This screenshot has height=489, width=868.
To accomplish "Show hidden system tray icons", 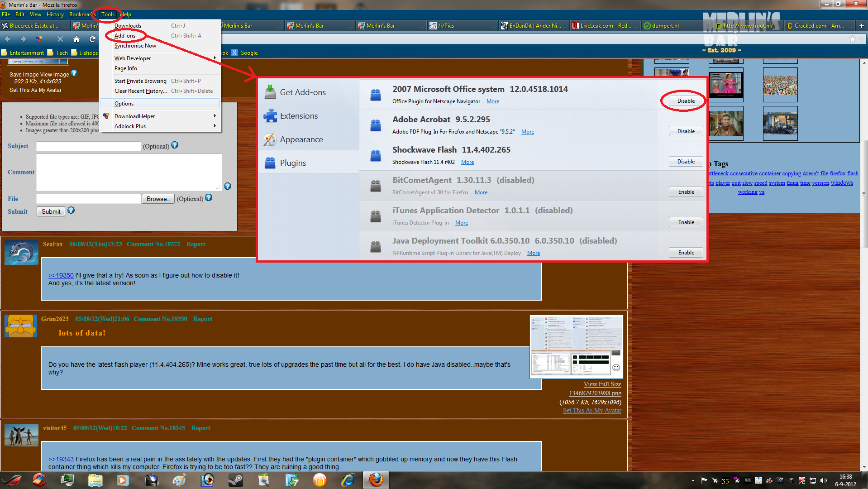I will tap(693, 480).
